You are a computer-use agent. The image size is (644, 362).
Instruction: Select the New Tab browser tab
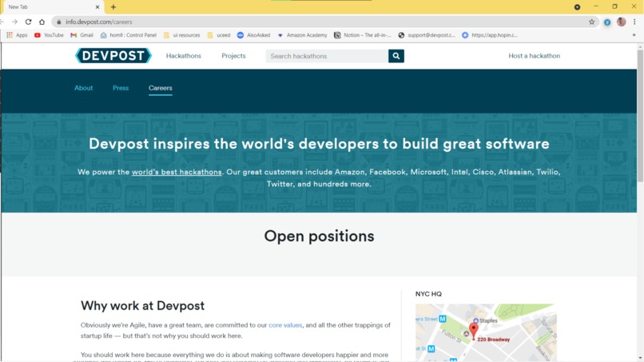[x=53, y=7]
